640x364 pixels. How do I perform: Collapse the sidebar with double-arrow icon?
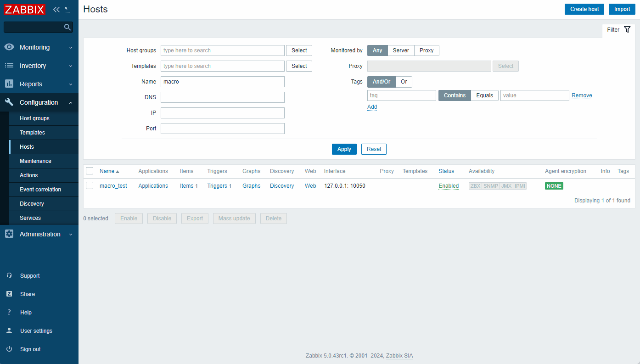56,9
